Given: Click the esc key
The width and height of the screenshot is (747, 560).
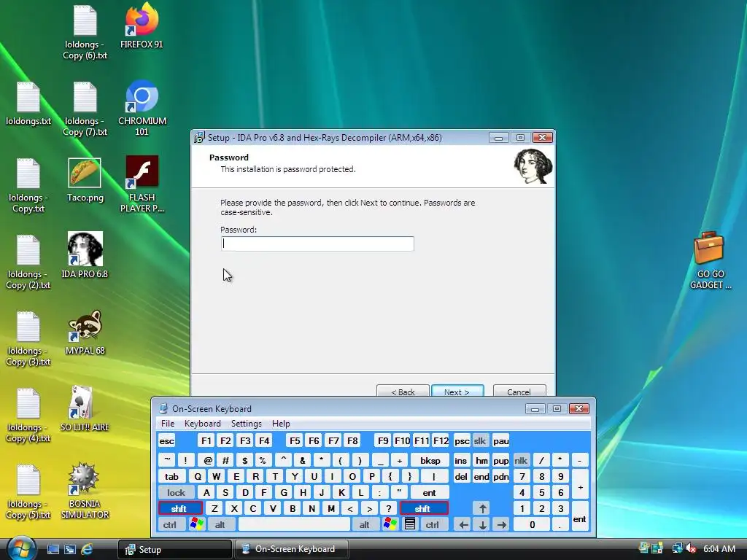Looking at the screenshot, I should point(167,441).
